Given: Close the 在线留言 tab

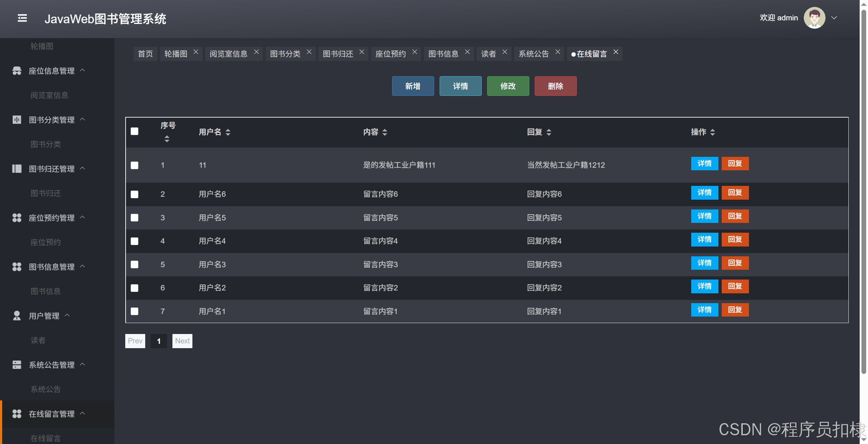Looking at the screenshot, I should 616,52.
